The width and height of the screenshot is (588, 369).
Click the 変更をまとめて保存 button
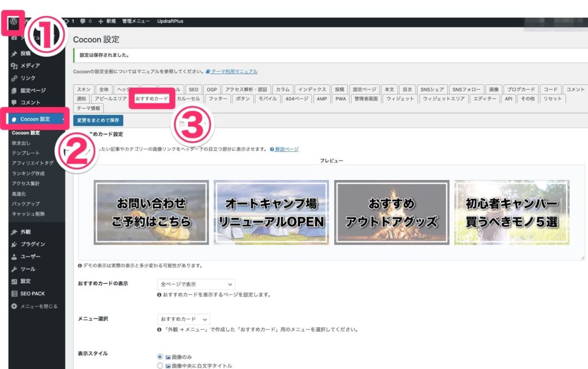click(98, 121)
